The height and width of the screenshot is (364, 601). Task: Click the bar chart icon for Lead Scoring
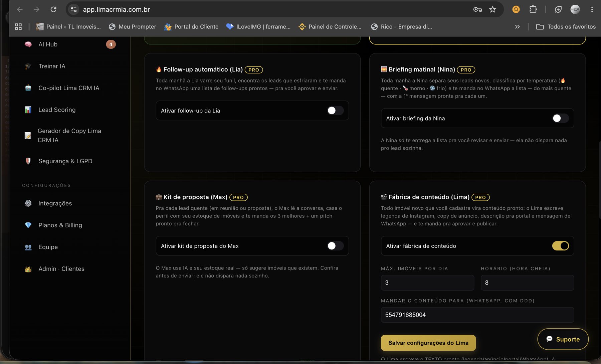click(28, 110)
